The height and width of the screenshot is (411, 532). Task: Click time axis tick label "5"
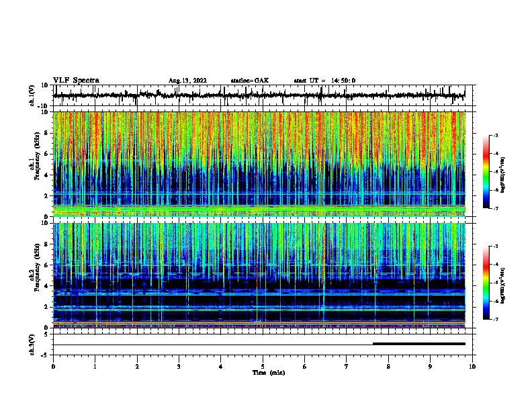(x=263, y=367)
